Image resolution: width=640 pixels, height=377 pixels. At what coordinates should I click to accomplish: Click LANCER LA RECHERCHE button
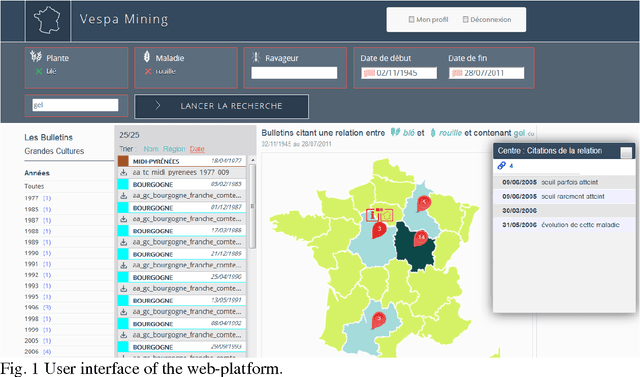pyautogui.click(x=222, y=106)
